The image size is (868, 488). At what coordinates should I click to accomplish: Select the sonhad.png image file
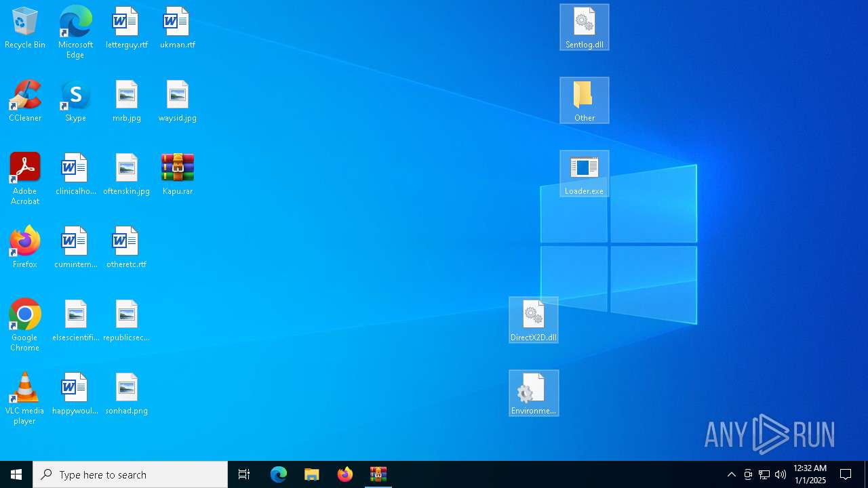coord(127,394)
